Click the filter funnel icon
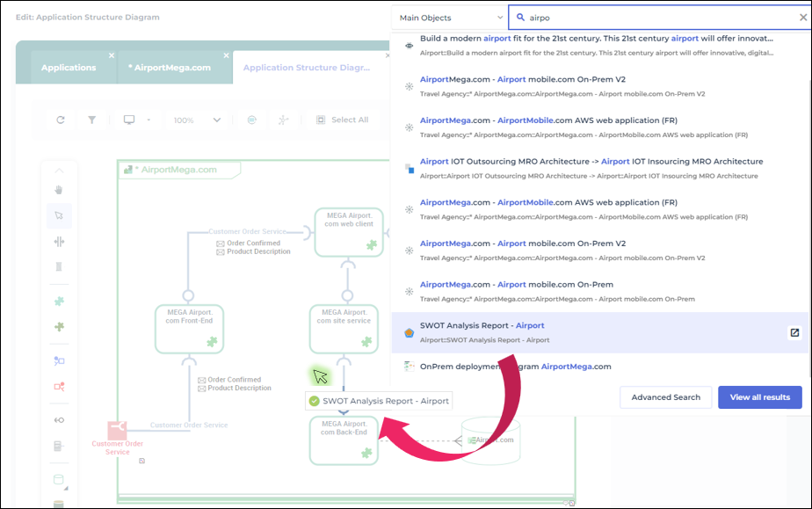812x509 pixels. pyautogui.click(x=91, y=120)
